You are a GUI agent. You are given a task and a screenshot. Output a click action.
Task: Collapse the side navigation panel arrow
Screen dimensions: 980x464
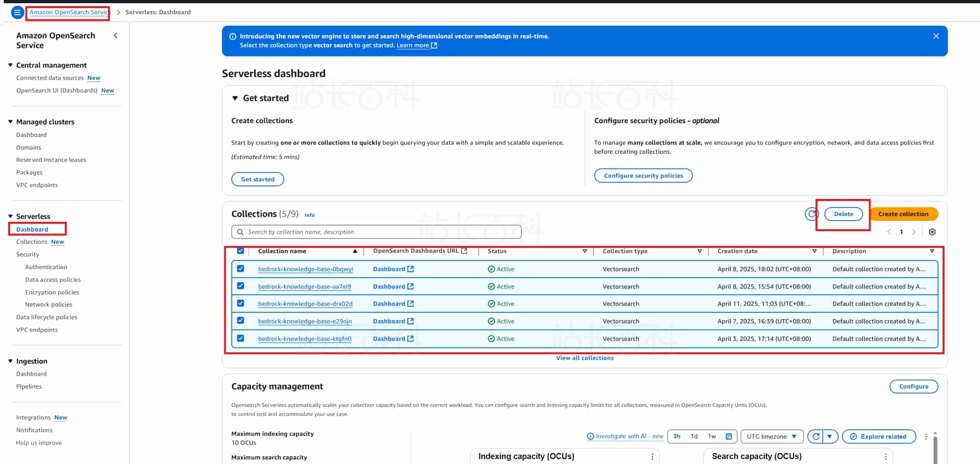[x=116, y=36]
